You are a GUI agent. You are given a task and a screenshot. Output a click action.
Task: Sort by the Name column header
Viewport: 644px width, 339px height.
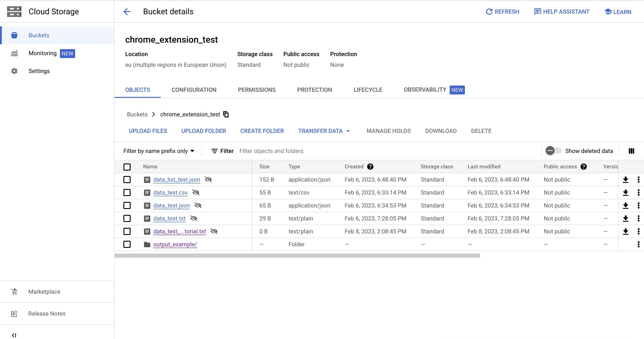point(150,167)
